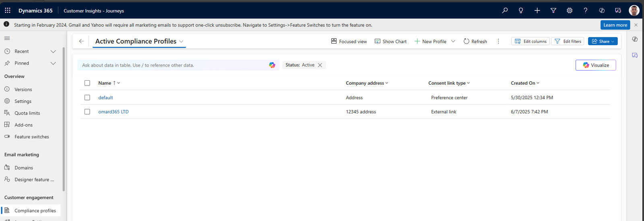
Task: Click the info icon on the banner
Action: [6, 24]
